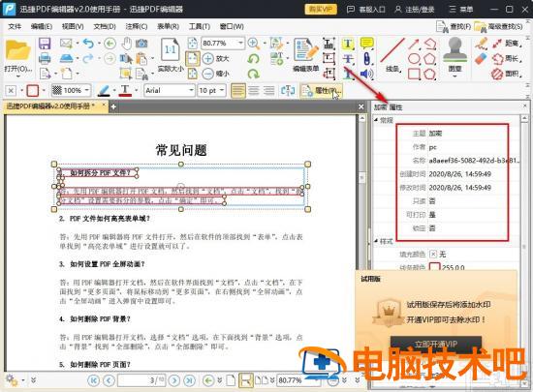Select the strikethrough text tool
Viewport: 533px width, 392px height.
pos(348,59)
